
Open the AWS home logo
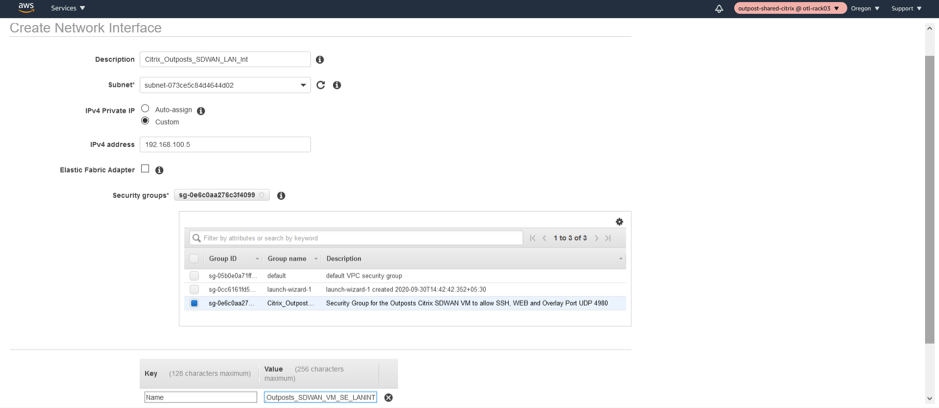coord(26,8)
